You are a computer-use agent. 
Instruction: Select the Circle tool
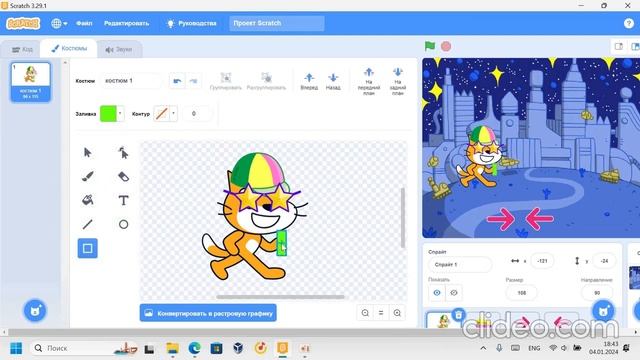[x=123, y=224]
